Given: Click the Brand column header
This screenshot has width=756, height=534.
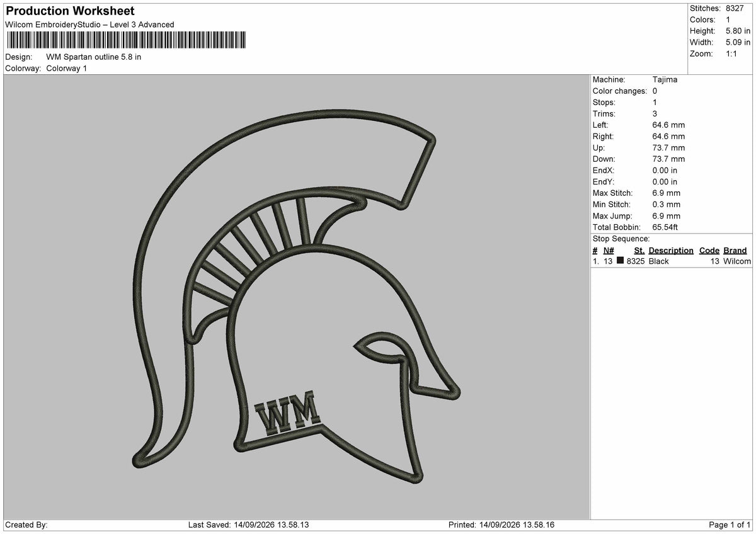Looking at the screenshot, I should point(735,251).
